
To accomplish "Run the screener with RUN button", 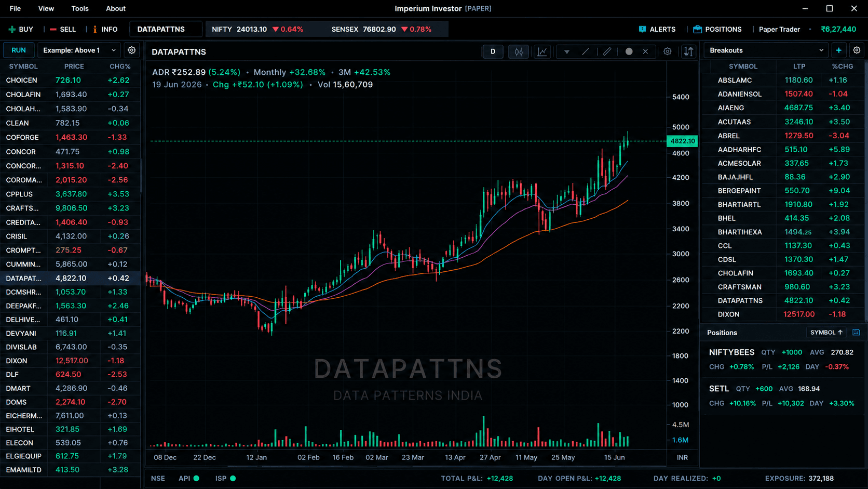I will pos(19,50).
